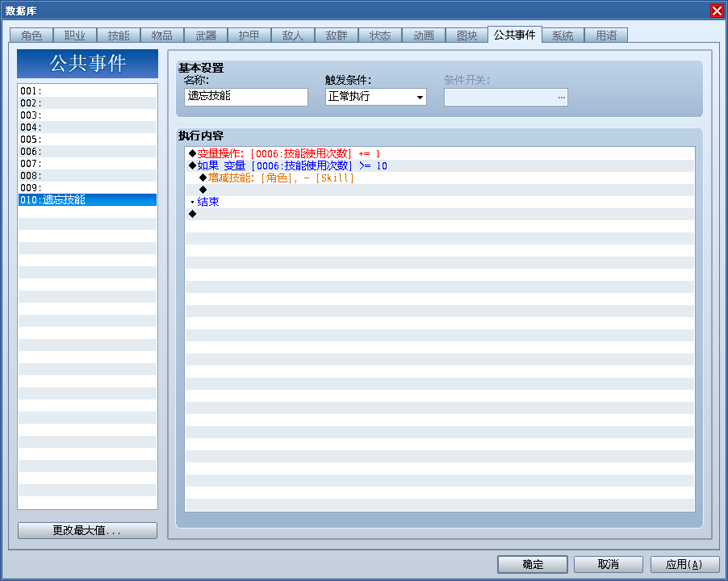Open the 敌人 tab
Screen dimensions: 728x581
[293, 36]
